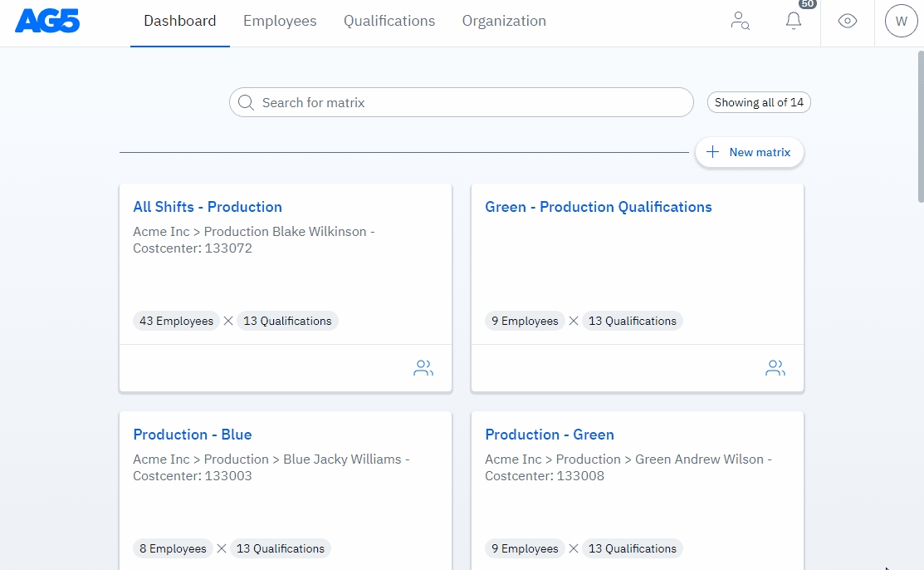Open the Production - Blue matrix link
Image resolution: width=924 pixels, height=570 pixels.
tap(193, 435)
